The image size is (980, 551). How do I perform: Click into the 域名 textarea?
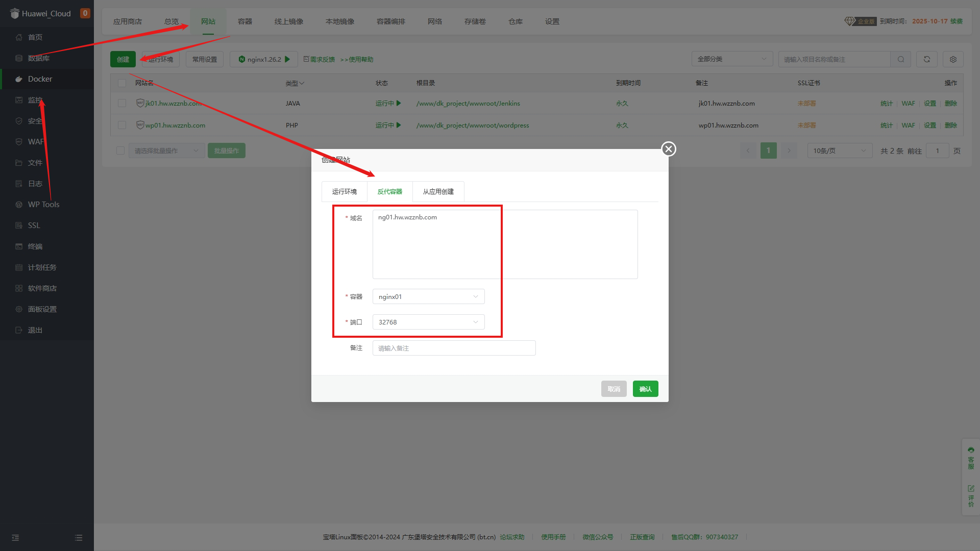pyautogui.click(x=505, y=244)
